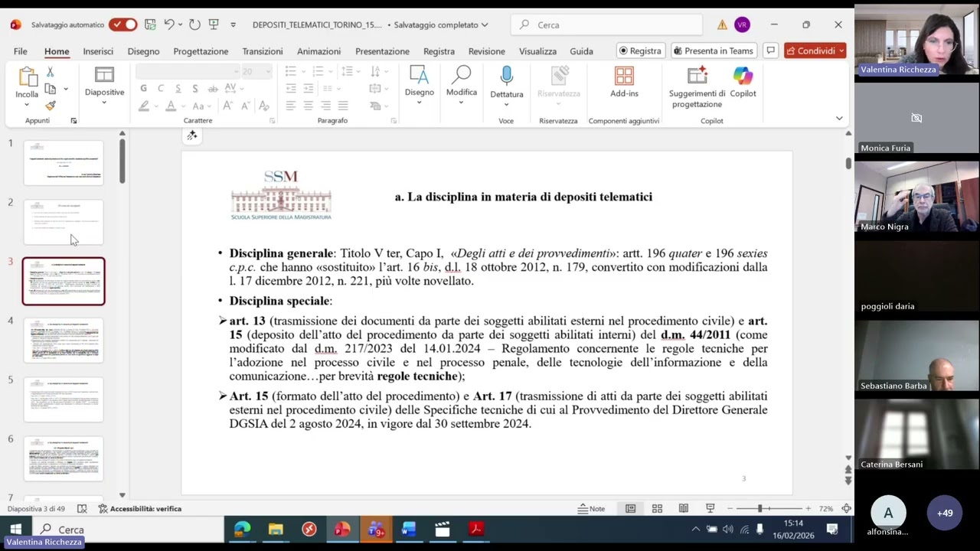Open the Diapositive dropdown

[x=104, y=86]
